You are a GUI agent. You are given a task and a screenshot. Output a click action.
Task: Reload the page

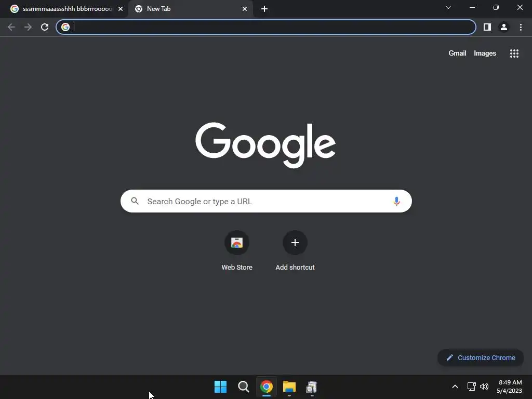(x=45, y=27)
